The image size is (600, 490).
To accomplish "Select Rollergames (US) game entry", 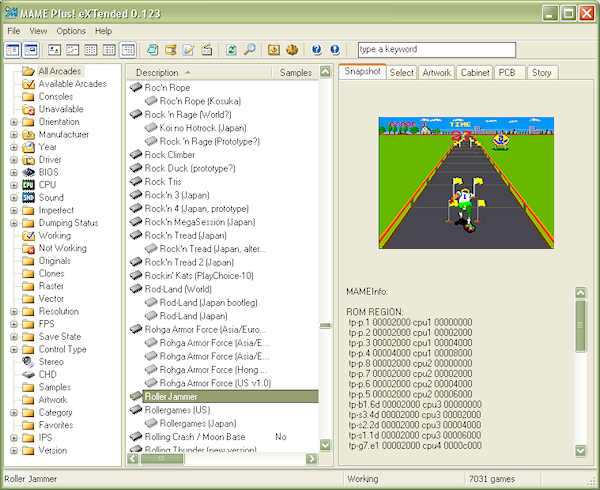I will coord(177,410).
